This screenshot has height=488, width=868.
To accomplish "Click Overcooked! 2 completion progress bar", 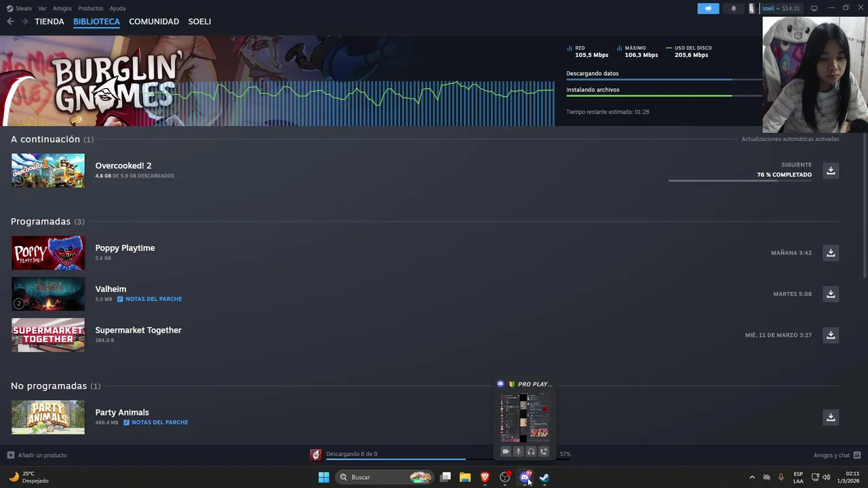I will [740, 181].
